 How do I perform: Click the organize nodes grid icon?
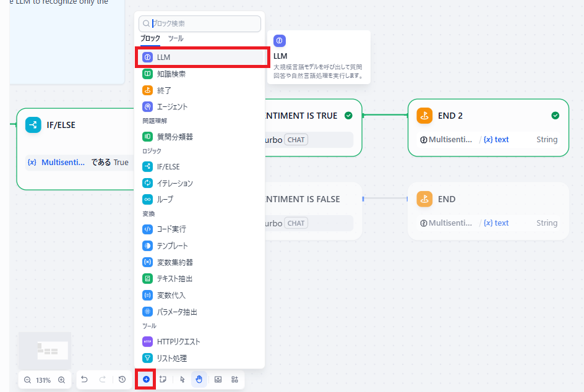click(235, 380)
